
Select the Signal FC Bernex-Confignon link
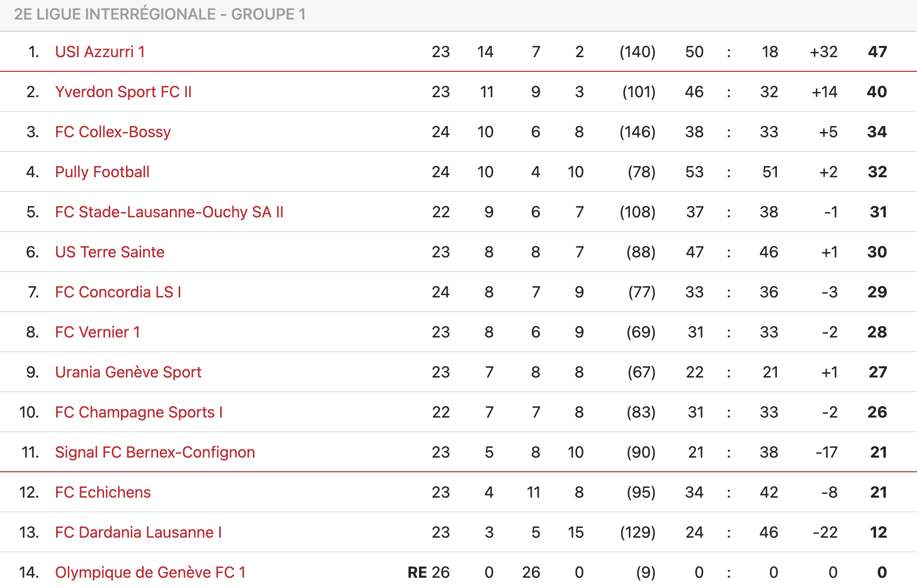tap(155, 452)
